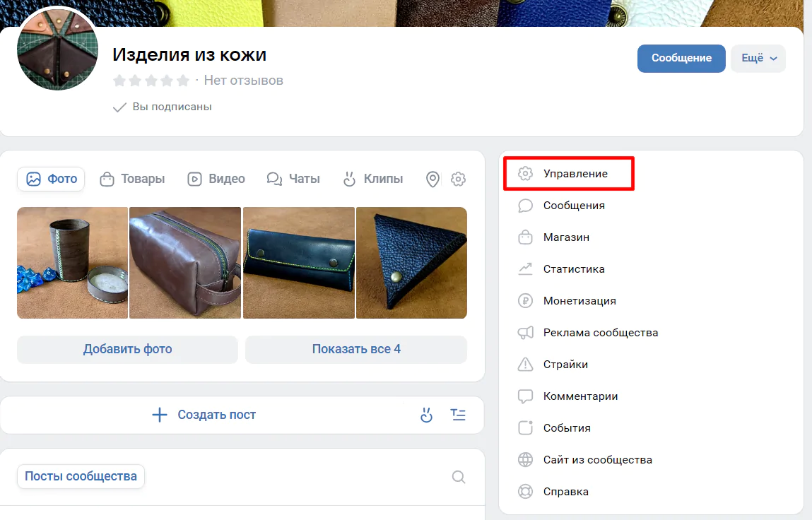Viewport: 812px width, 520px height.
Task: Open Сайт из сообщества menu item
Action: coord(598,460)
